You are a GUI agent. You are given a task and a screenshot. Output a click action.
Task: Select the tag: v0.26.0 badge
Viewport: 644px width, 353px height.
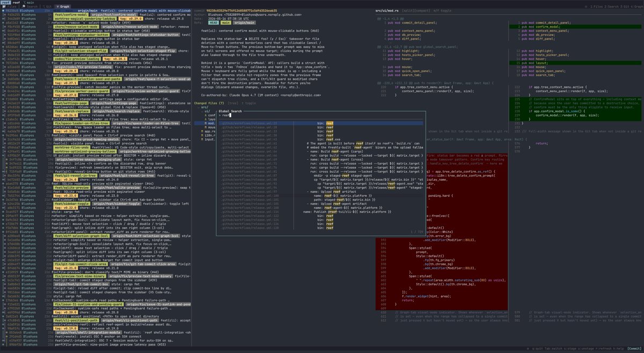[65, 115]
